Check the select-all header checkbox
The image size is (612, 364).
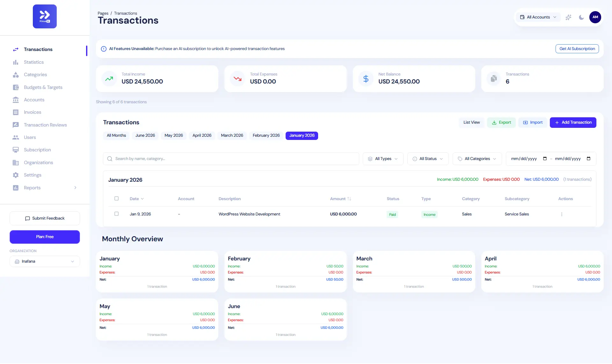[x=116, y=199]
